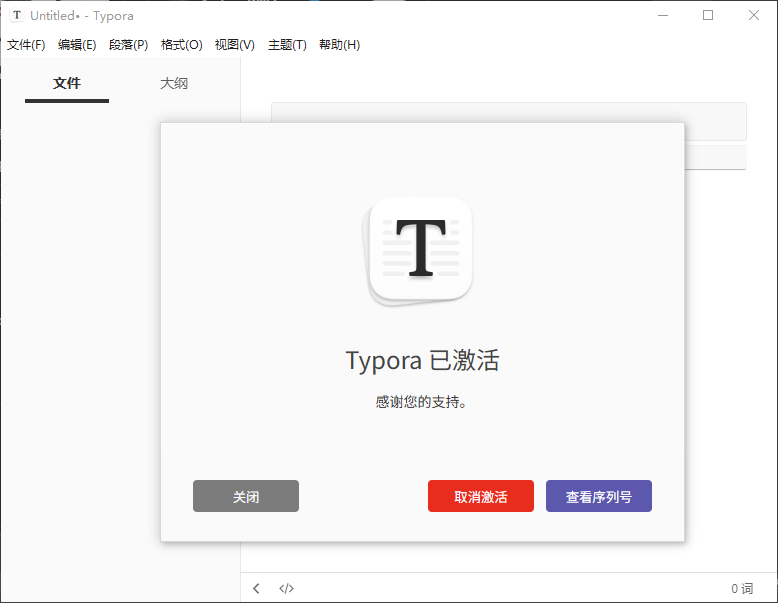The image size is (778, 603).
Task: Close the Typora window
Action: point(754,15)
